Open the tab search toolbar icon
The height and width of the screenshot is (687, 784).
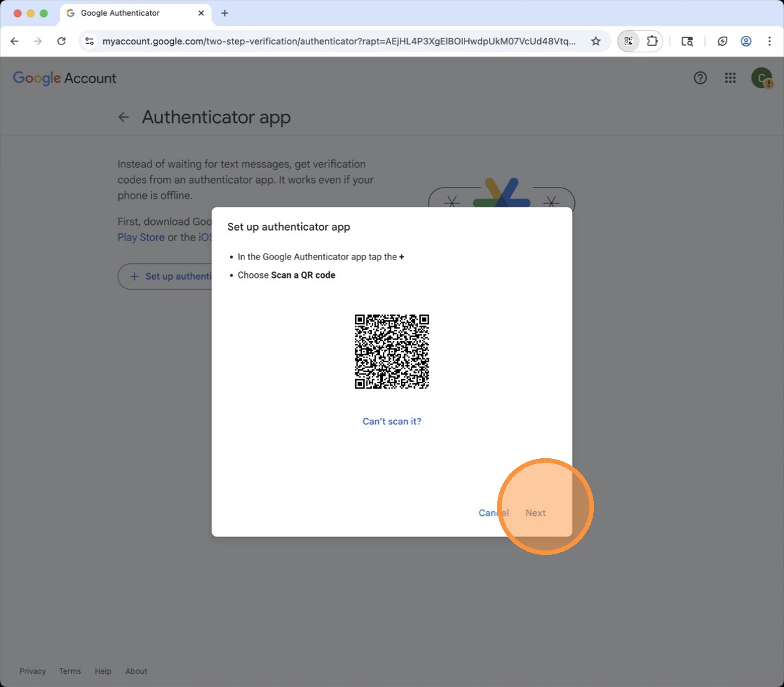click(x=687, y=41)
